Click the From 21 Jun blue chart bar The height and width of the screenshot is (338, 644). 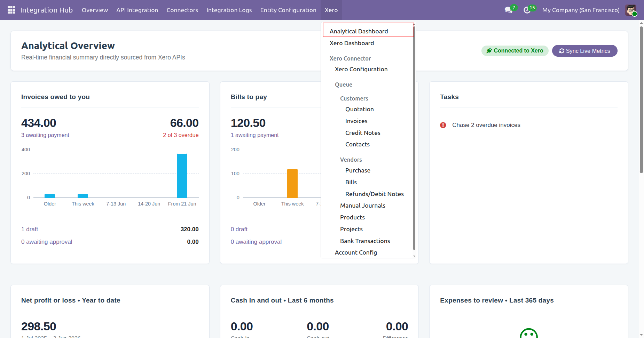(x=182, y=176)
